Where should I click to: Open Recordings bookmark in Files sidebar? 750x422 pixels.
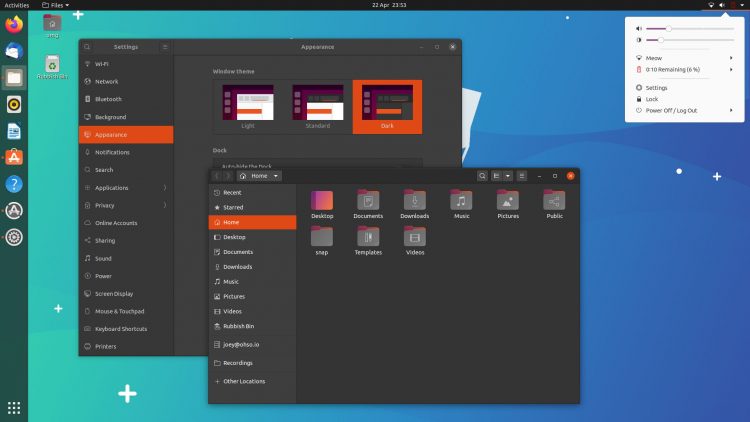(253, 363)
